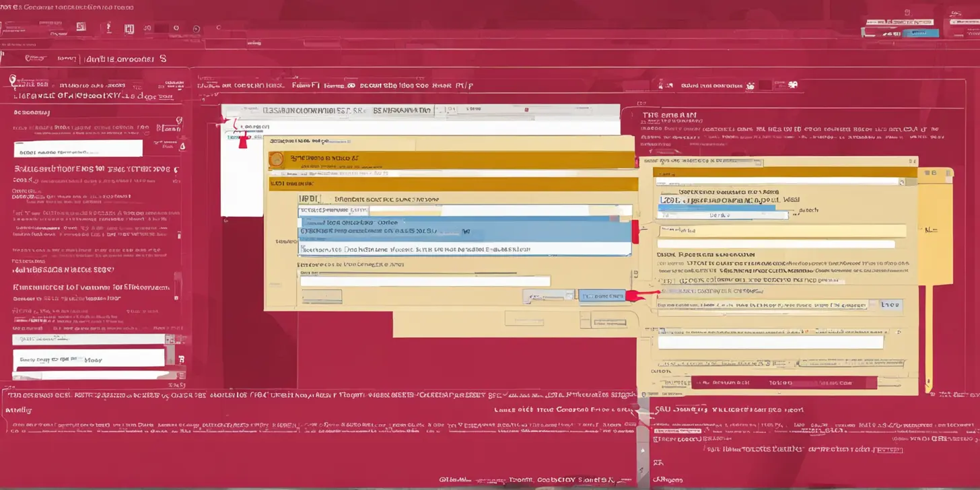Click the blue button at the center dialog's bottom right
The height and width of the screenshot is (490, 980).
602,295
